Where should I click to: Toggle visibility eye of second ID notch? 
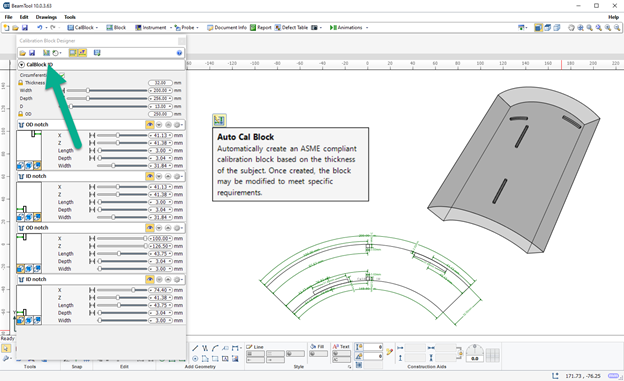pos(150,279)
